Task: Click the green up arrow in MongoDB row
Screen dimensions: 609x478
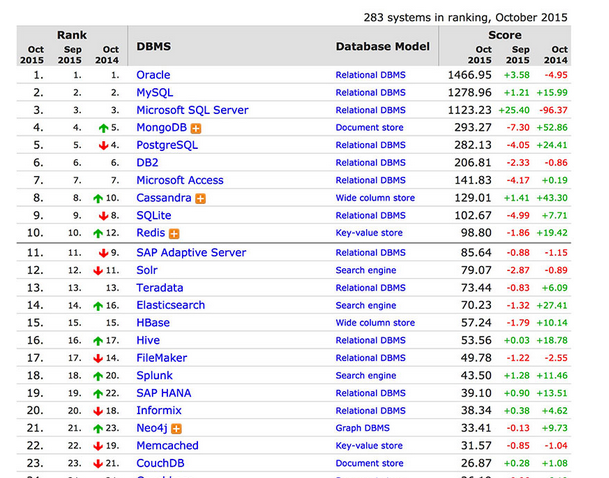Action: point(103,128)
